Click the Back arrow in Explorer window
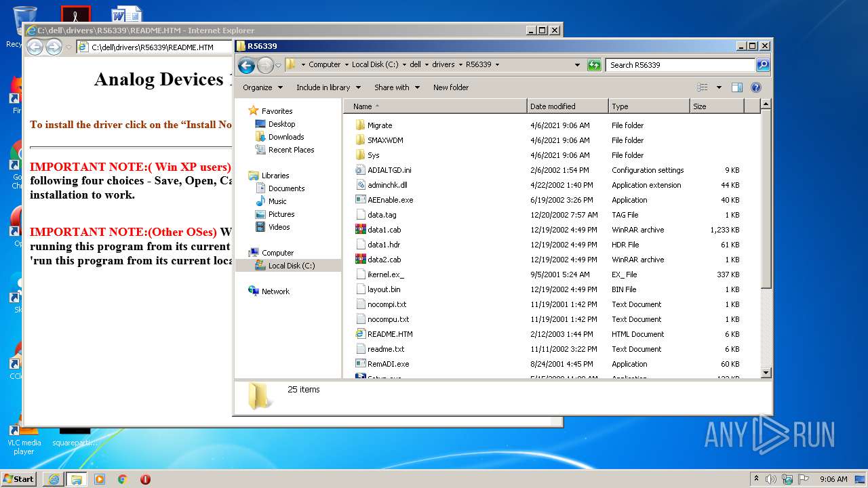 pyautogui.click(x=247, y=65)
